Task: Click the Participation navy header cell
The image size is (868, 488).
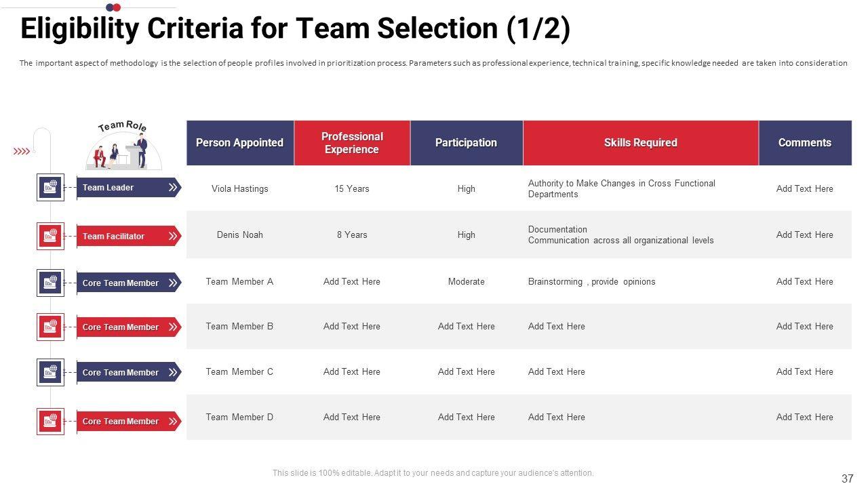Action: [x=467, y=143]
